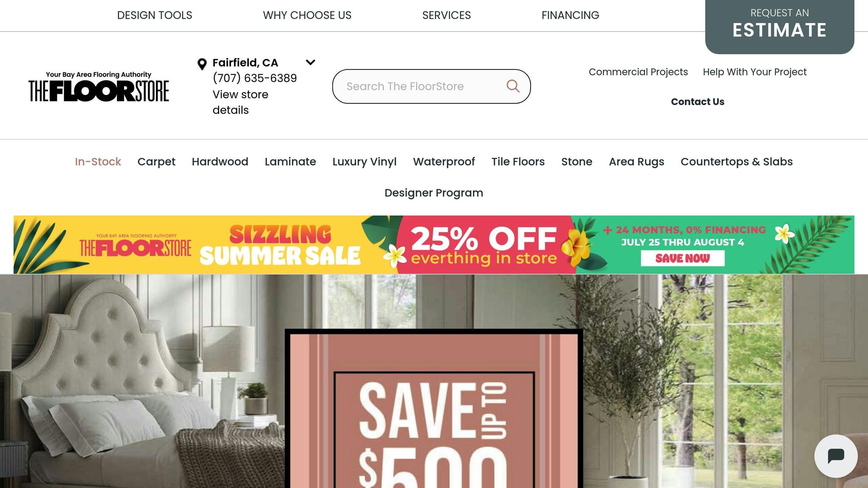Click the search magnifier icon
The height and width of the screenshot is (488, 868).
tap(513, 86)
